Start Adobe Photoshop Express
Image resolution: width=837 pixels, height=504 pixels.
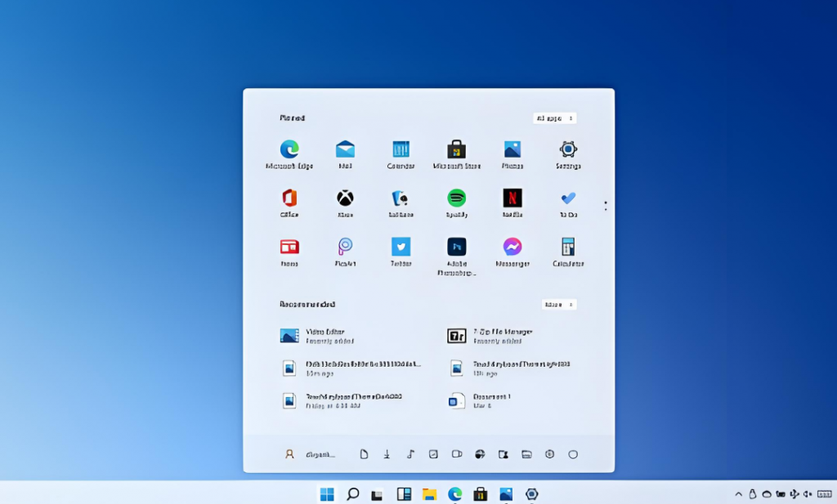click(456, 247)
